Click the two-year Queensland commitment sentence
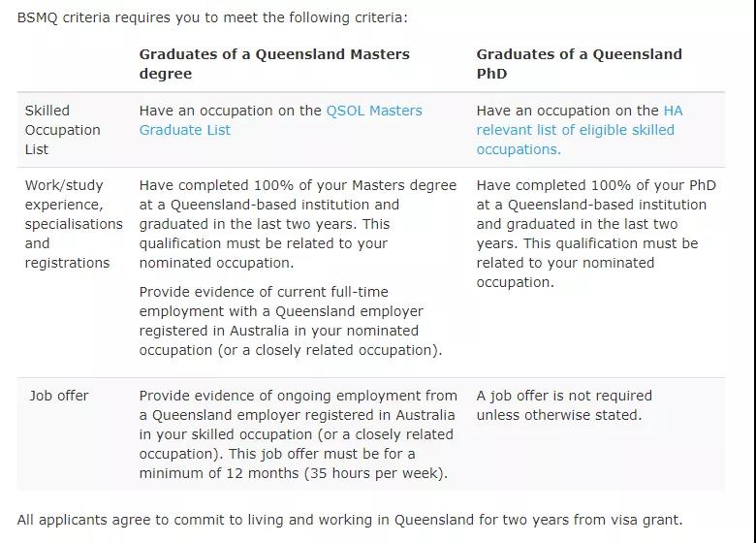Screen dimensions: 756x543 click(350, 520)
